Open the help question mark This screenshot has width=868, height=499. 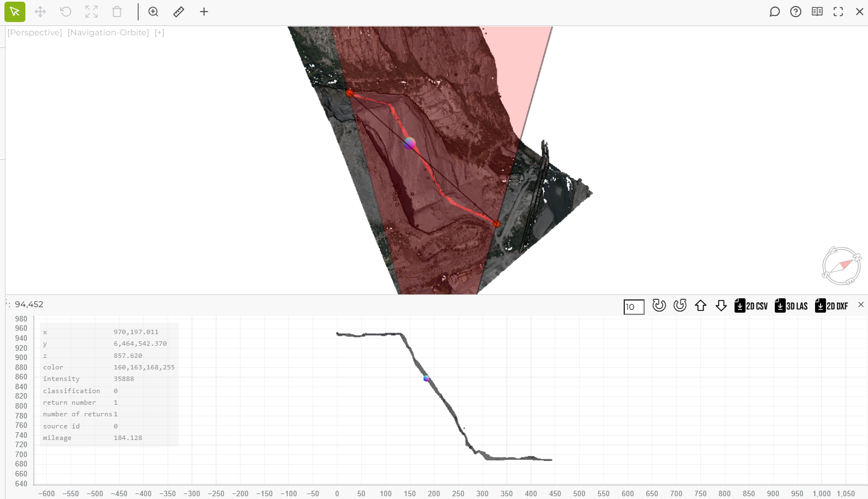796,12
